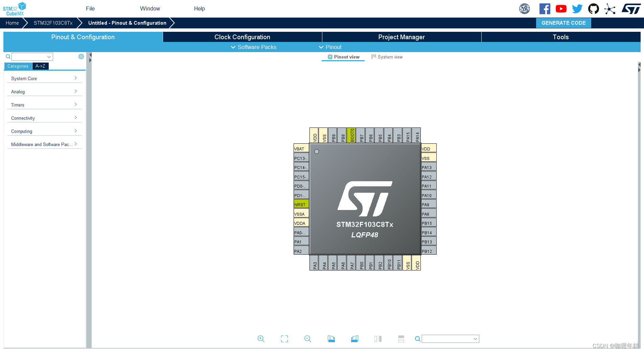Image resolution: width=644 pixels, height=352 pixels.
Task: Click the search icon beside category filter
Action: pos(8,56)
